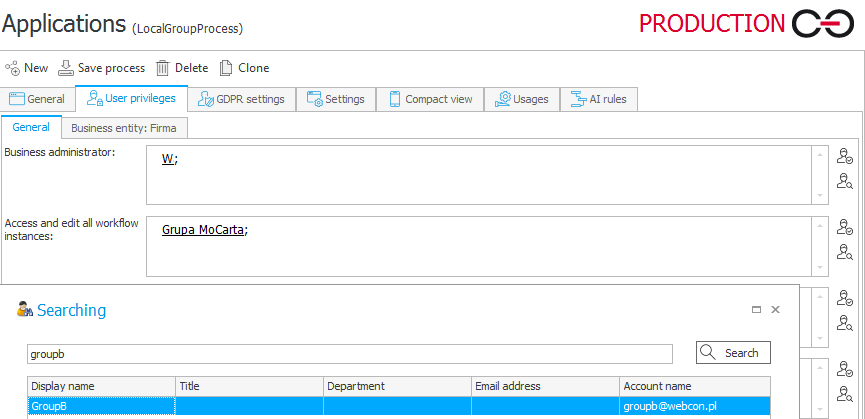Switch to the Settings tab
This screenshot has height=419, width=865.
click(x=336, y=99)
